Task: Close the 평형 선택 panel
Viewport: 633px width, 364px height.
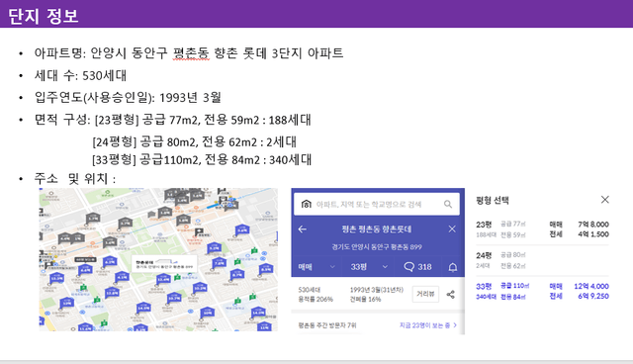Action: tap(604, 200)
